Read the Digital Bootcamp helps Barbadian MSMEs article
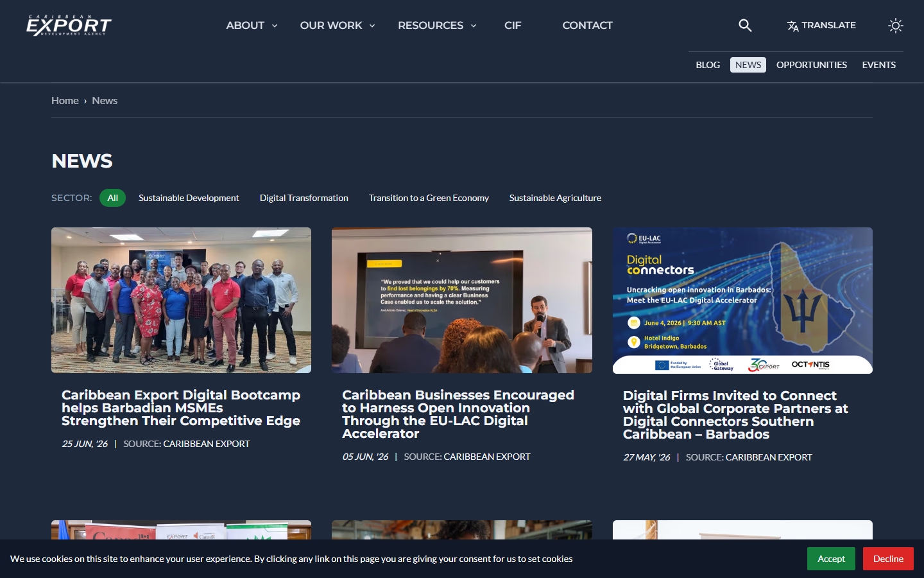The height and width of the screenshot is (578, 924). (181, 408)
